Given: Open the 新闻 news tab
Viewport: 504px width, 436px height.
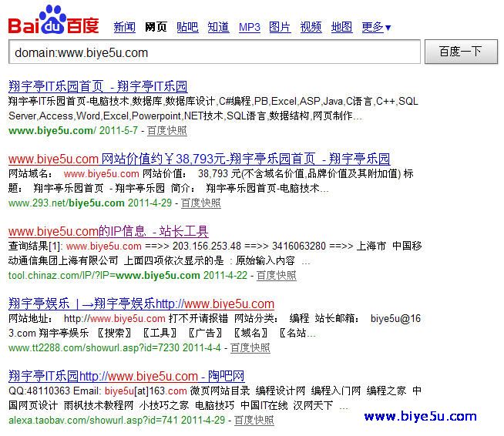Looking at the screenshot, I should pos(124,27).
